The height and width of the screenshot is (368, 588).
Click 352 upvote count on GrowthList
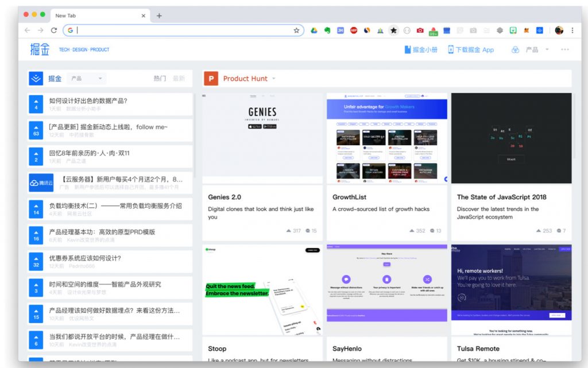(x=417, y=231)
